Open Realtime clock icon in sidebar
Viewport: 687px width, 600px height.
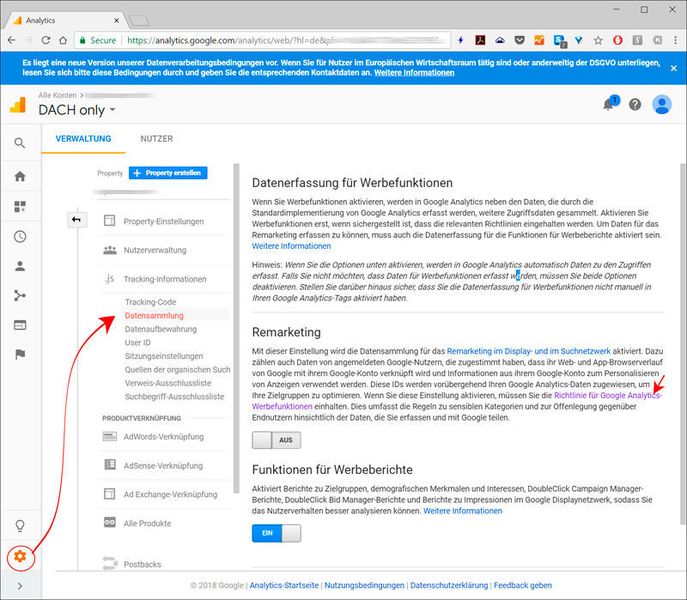click(x=20, y=237)
